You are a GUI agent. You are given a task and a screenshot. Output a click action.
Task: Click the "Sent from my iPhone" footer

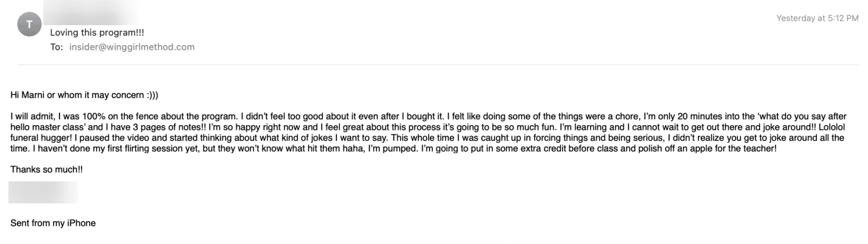click(x=53, y=223)
